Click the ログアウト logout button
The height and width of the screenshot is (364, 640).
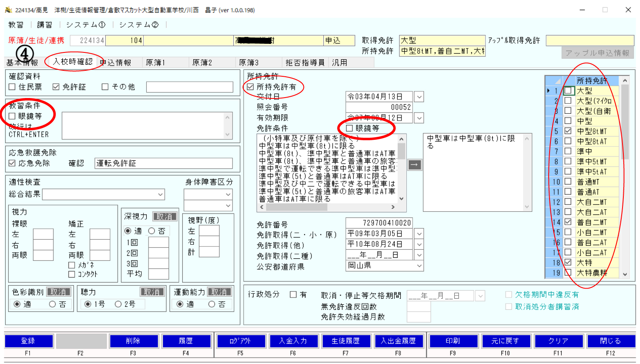pyautogui.click(x=240, y=341)
